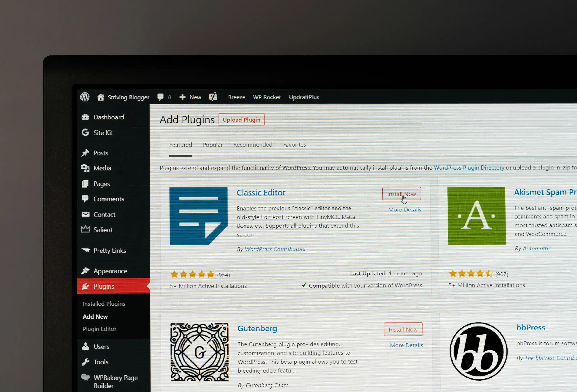
Task: Open Media library via its icon
Action: point(85,168)
